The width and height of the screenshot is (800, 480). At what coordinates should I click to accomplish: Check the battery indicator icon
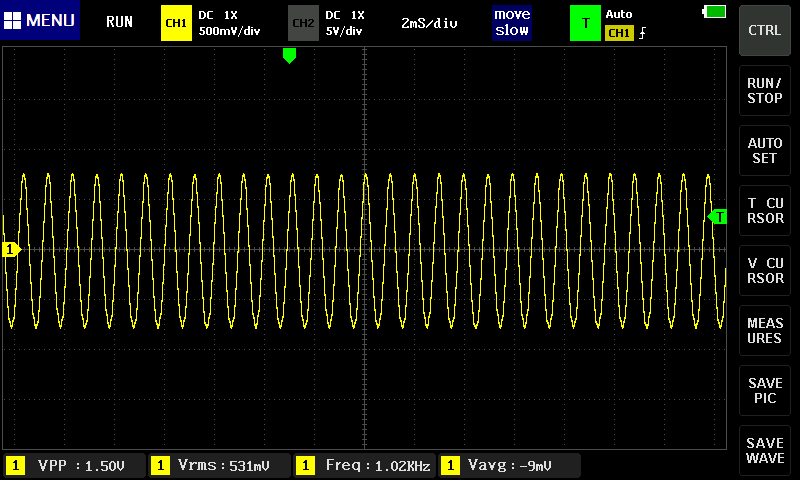pos(714,12)
